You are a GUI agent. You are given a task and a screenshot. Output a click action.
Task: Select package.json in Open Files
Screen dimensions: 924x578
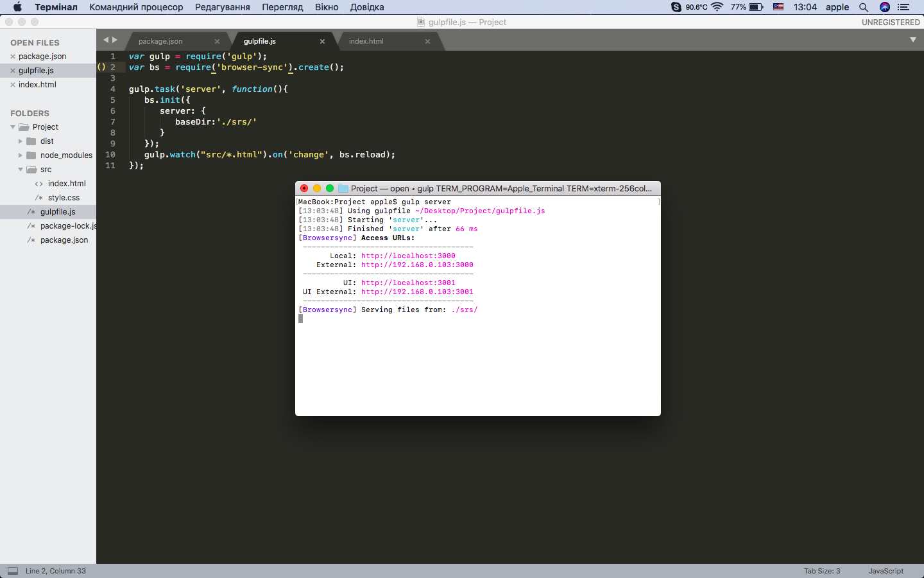[x=42, y=57]
